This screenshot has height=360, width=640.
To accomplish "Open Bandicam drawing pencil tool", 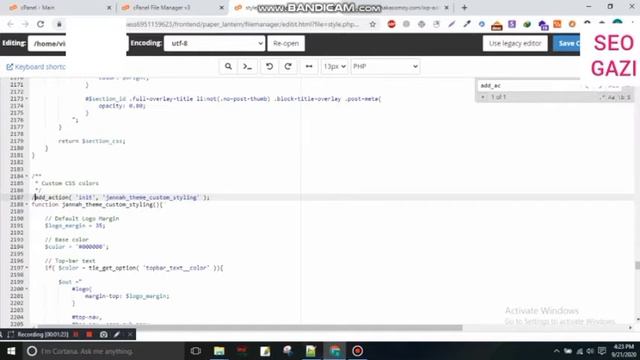I will [x=117, y=335].
